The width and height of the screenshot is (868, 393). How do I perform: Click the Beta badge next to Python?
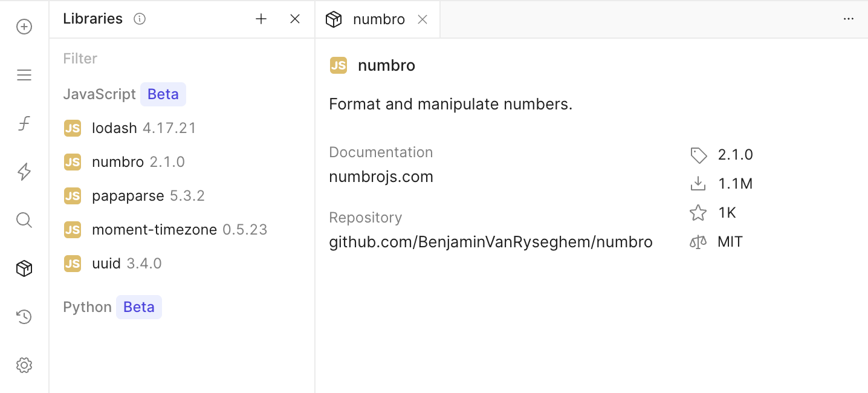click(139, 307)
